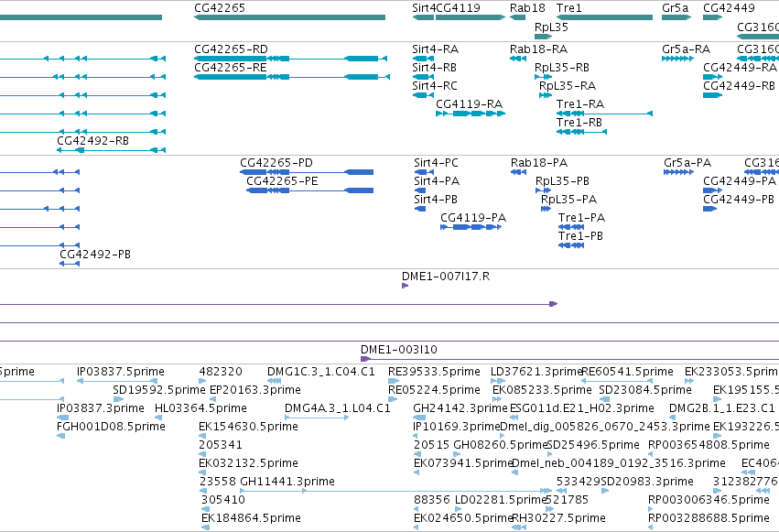Image resolution: width=779 pixels, height=532 pixels.
Task: Open the 521785 feature label
Action: [567, 500]
